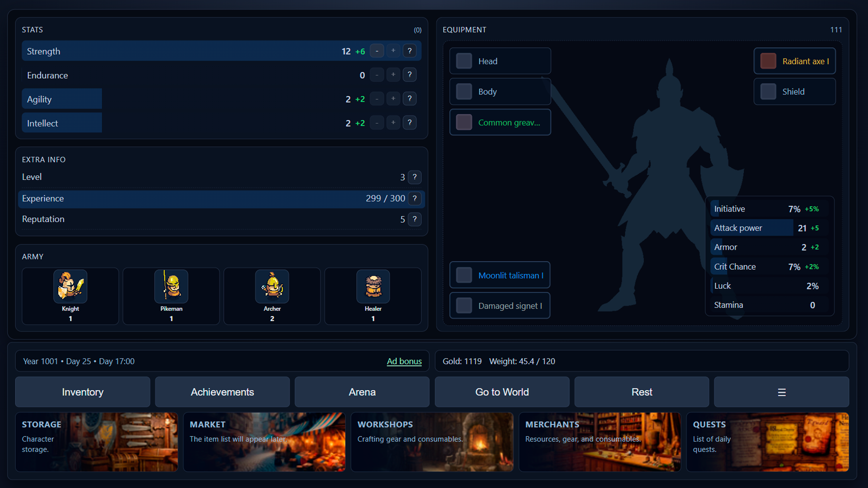Open the hamburger menu icon

click(781, 392)
